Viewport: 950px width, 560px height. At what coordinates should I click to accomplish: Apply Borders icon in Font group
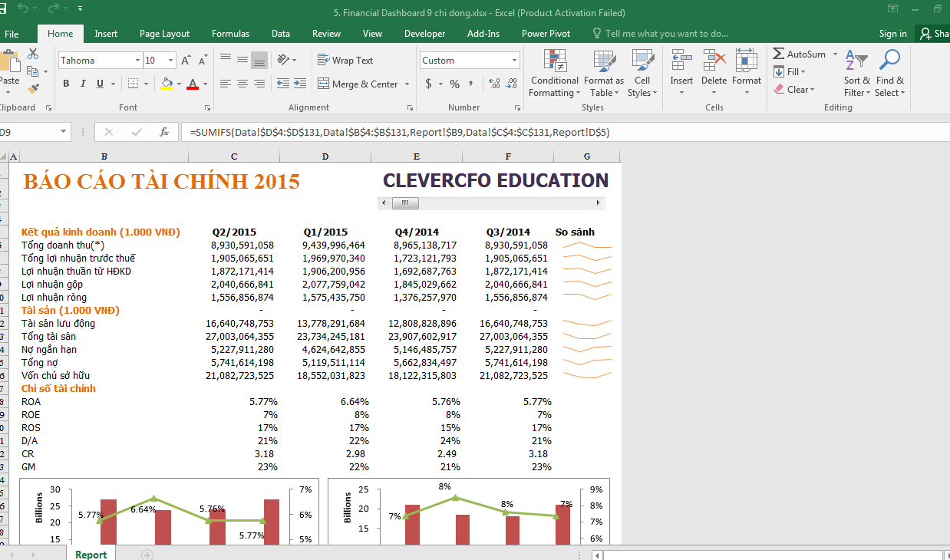(134, 84)
